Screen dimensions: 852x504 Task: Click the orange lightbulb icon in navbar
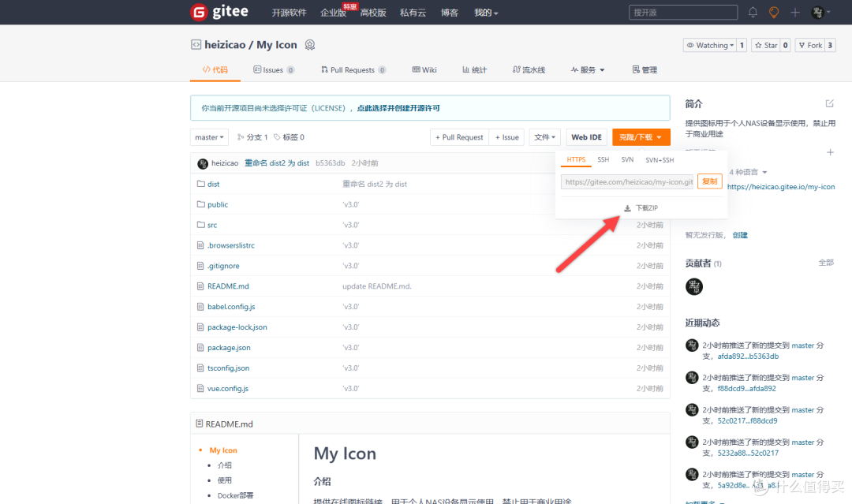tap(773, 12)
